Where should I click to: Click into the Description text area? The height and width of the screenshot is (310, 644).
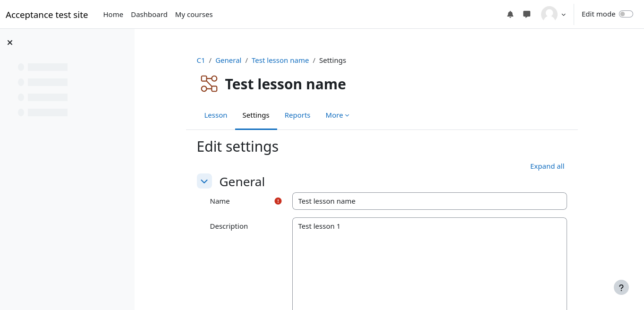[429, 265]
